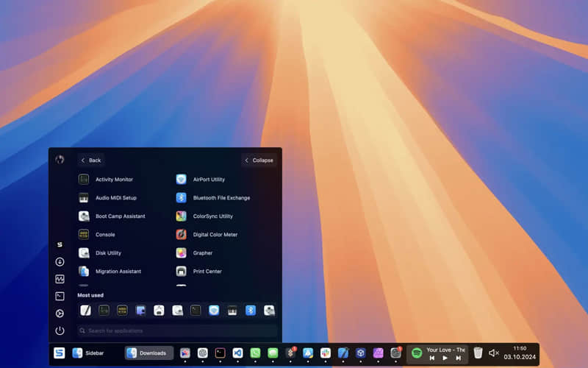Go back using the Back button
The height and width of the screenshot is (368, 588).
coord(91,160)
